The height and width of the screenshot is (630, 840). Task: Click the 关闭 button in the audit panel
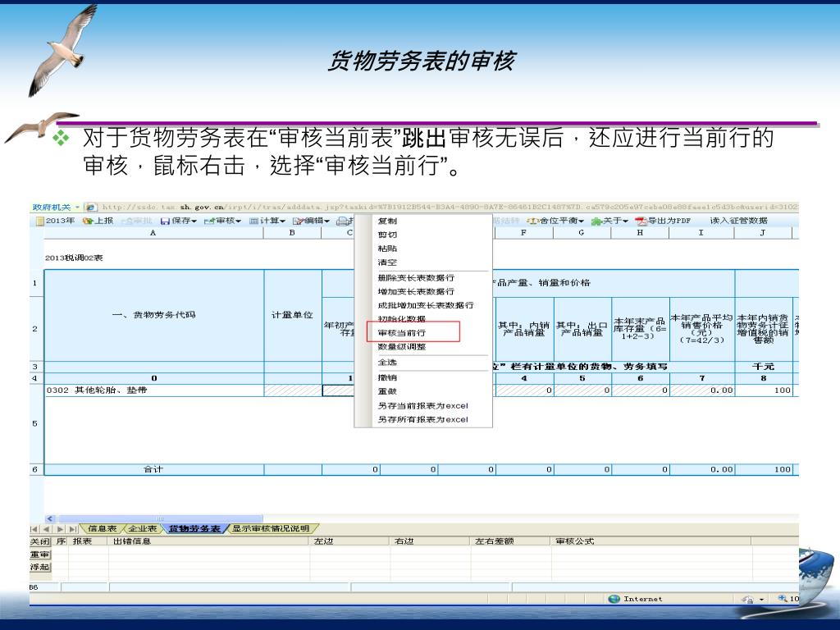39,541
